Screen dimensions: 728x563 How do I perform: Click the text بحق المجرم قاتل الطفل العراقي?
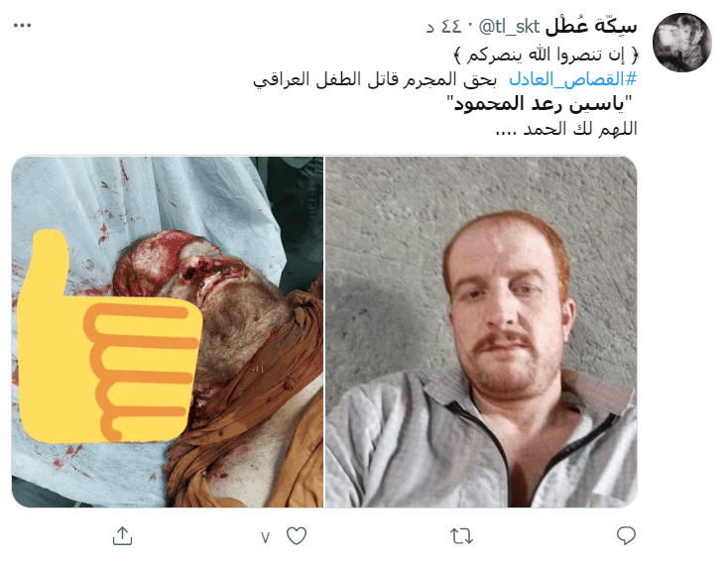point(375,79)
